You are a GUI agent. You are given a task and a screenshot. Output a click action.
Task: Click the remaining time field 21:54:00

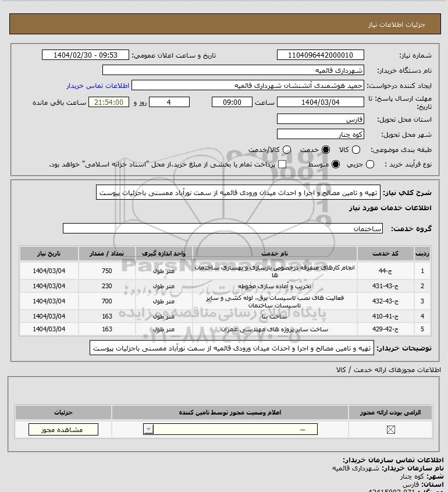point(108,102)
